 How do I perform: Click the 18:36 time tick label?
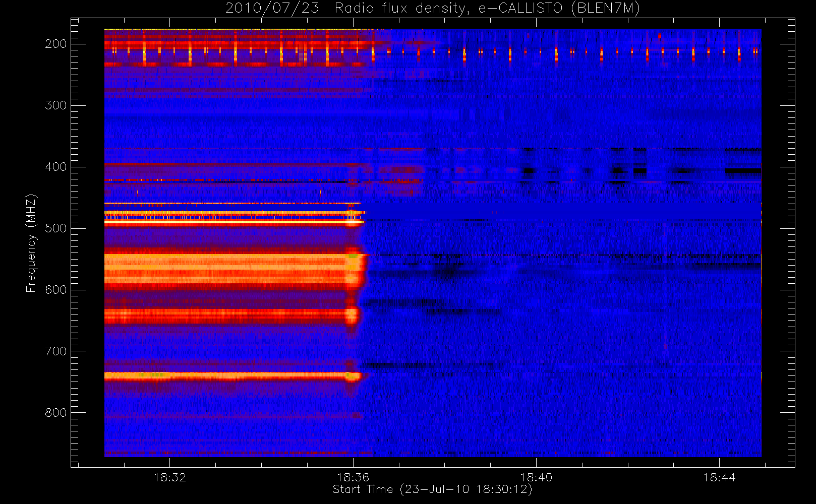(353, 477)
